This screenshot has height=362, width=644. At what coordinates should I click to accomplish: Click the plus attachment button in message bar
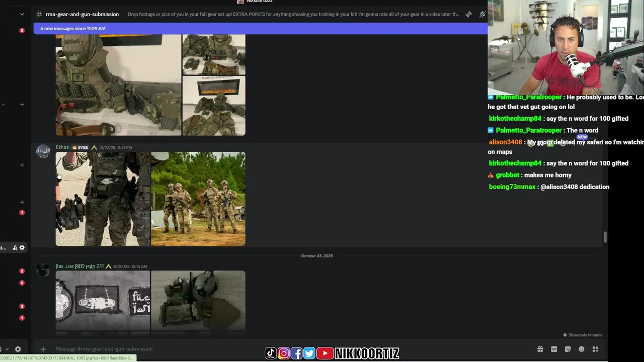(x=43, y=349)
